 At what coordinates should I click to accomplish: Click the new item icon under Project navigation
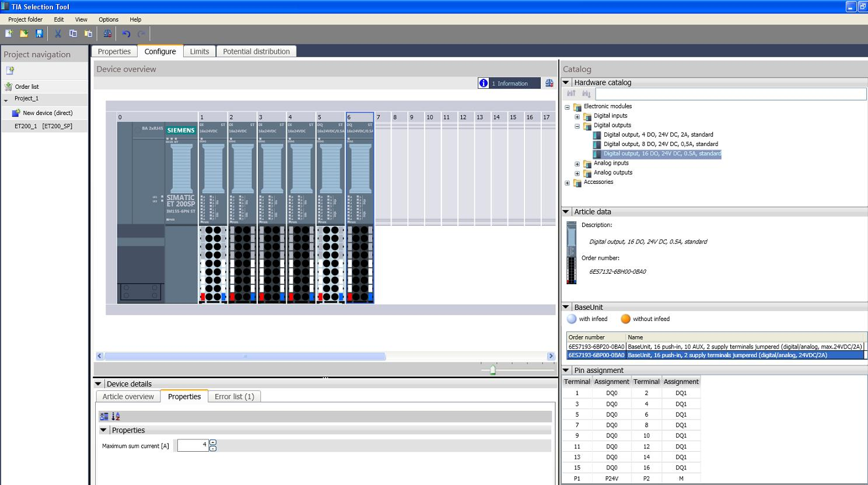tap(10, 71)
